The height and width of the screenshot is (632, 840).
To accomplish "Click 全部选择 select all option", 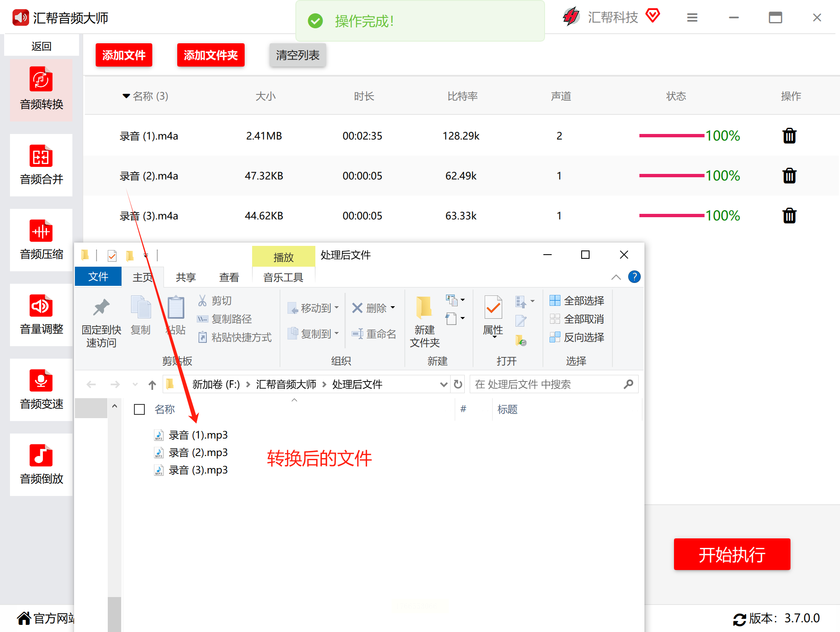I will coord(577,300).
